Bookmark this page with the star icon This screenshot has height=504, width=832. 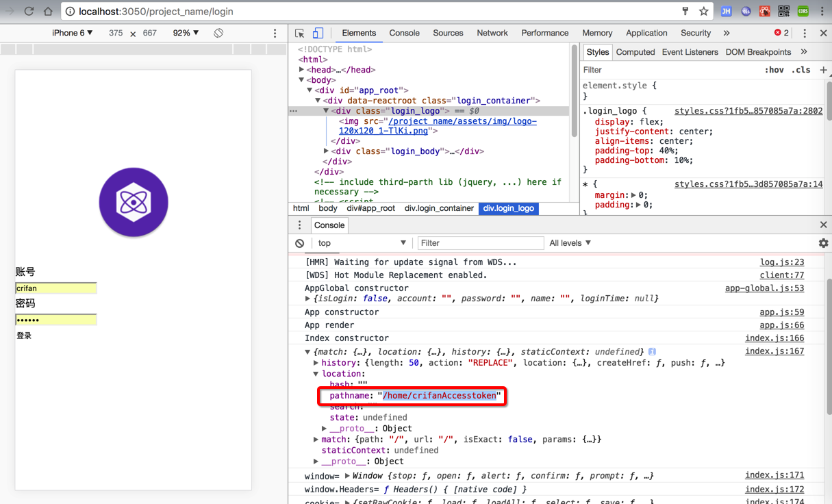point(703,11)
